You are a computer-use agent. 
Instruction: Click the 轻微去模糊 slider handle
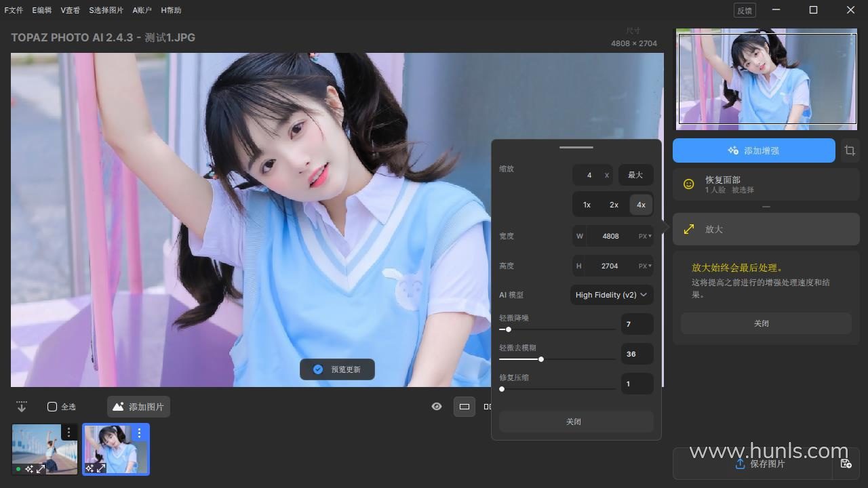tap(540, 359)
